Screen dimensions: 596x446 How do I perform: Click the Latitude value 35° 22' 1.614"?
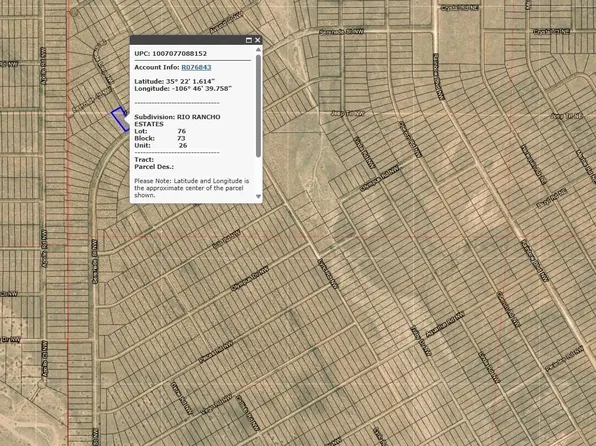pos(190,81)
